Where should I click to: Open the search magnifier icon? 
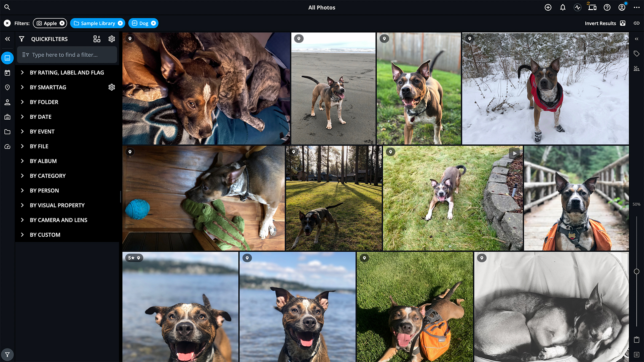coord(7,7)
